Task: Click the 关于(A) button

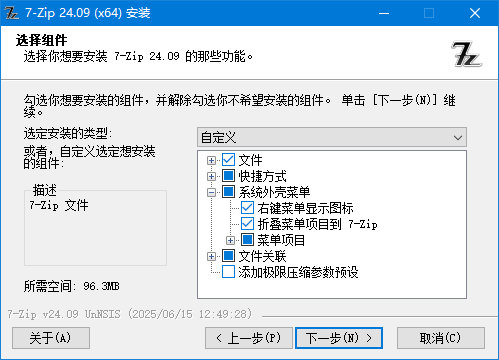Action: (51, 338)
